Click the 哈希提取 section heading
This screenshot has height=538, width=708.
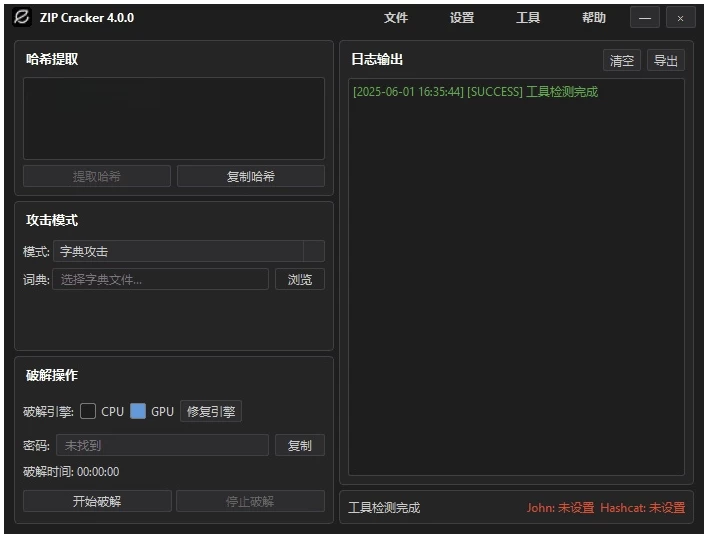point(52,59)
